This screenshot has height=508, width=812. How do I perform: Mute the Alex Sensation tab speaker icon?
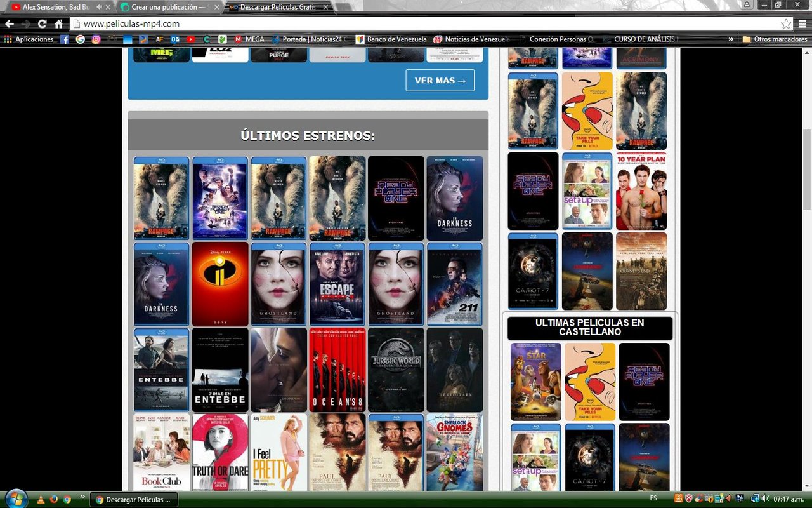(99, 7)
